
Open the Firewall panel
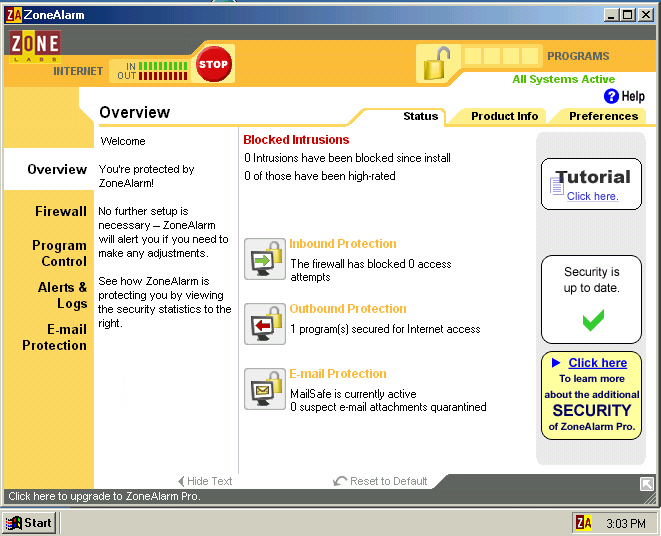pyautogui.click(x=61, y=211)
